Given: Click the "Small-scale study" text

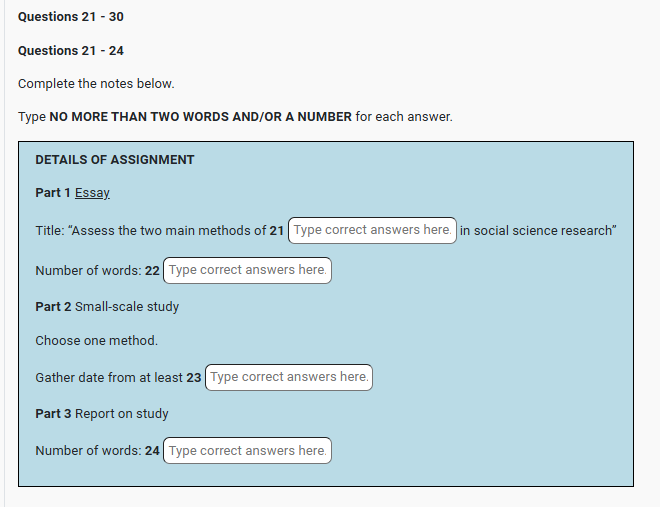Looking at the screenshot, I should 127,306.
